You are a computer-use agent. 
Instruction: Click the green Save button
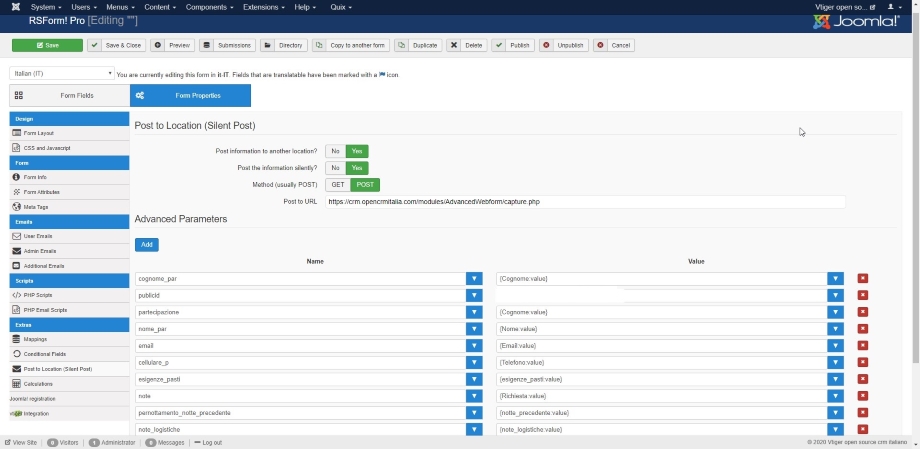(47, 45)
